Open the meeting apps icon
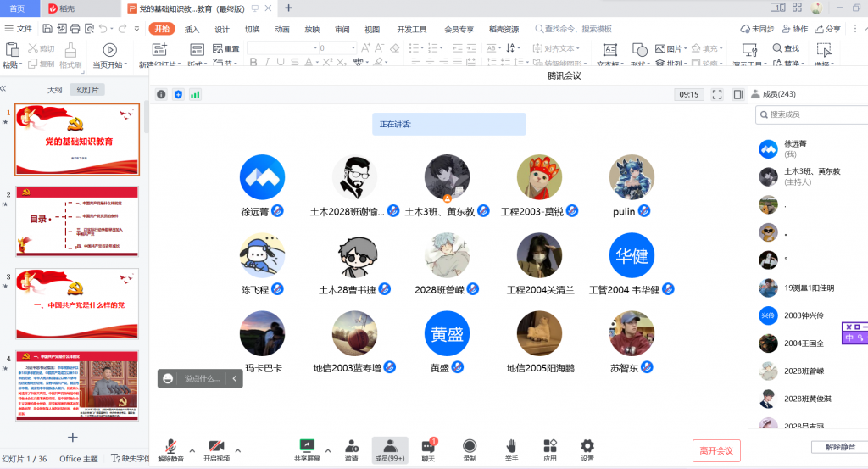The height and width of the screenshot is (469, 868). click(550, 447)
